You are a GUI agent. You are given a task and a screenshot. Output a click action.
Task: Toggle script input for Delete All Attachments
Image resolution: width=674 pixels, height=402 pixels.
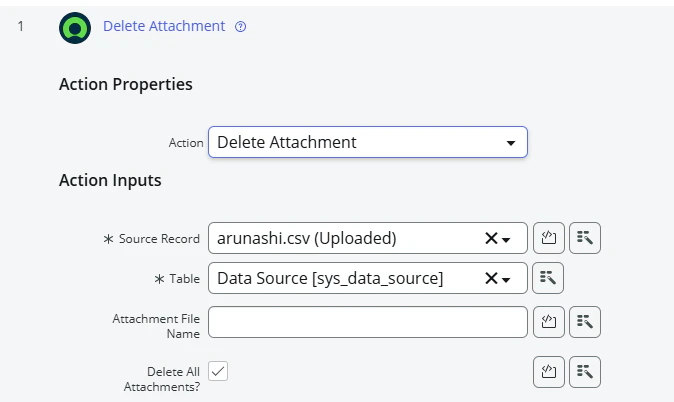548,372
